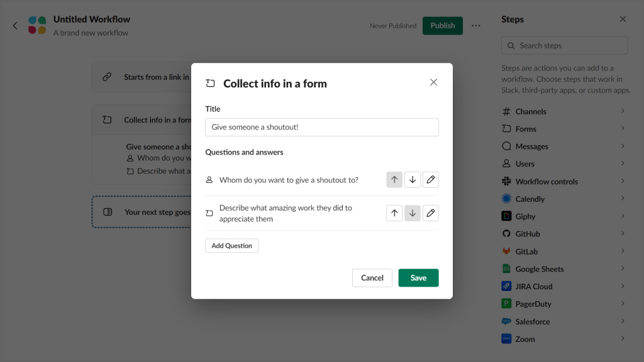Edit the amazing work description question

click(431, 213)
